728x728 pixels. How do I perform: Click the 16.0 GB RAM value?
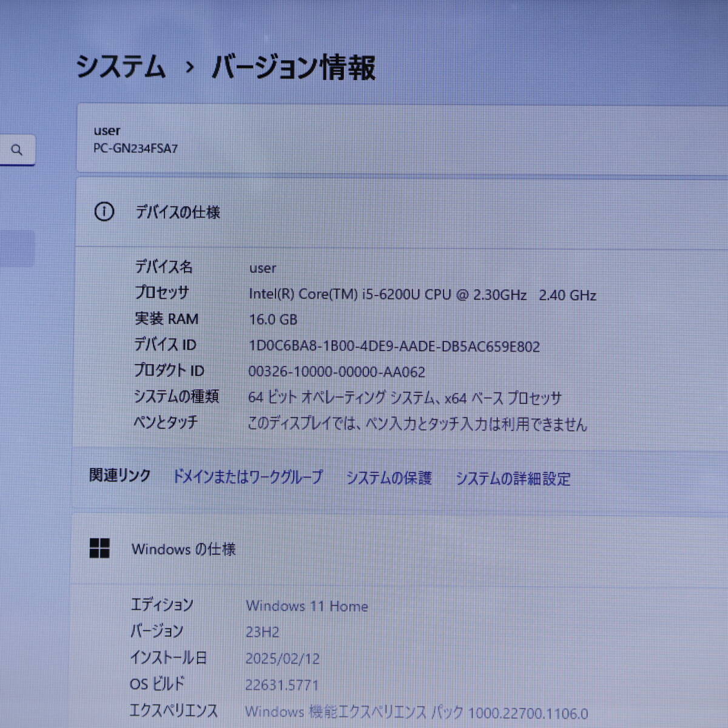[273, 320]
